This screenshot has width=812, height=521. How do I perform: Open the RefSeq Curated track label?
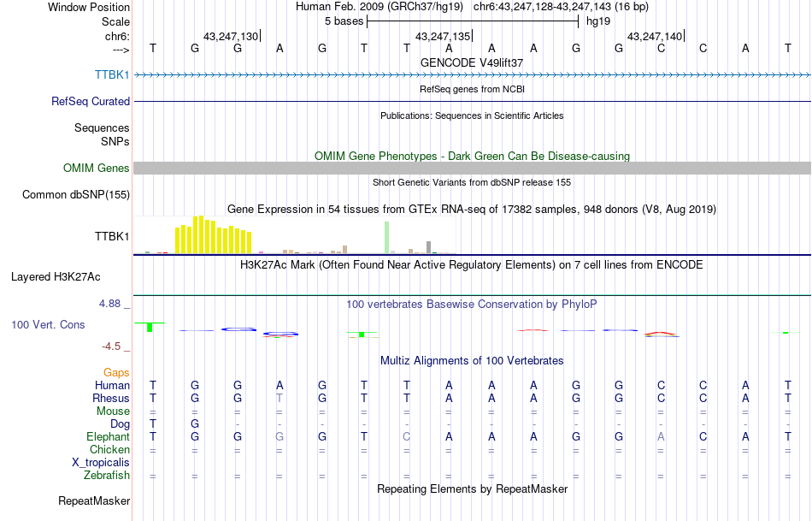tap(91, 101)
